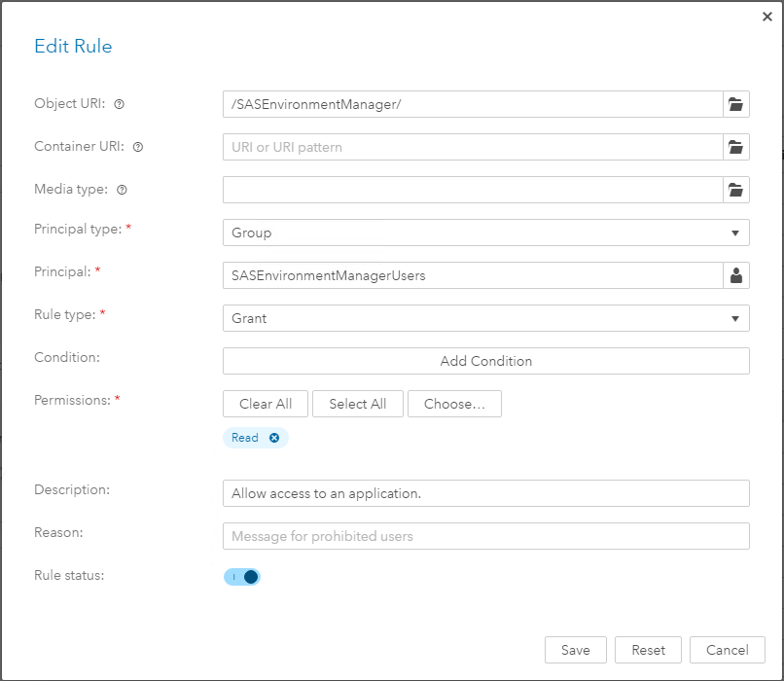The height and width of the screenshot is (681, 784).
Task: Select All permissions
Action: 357,404
